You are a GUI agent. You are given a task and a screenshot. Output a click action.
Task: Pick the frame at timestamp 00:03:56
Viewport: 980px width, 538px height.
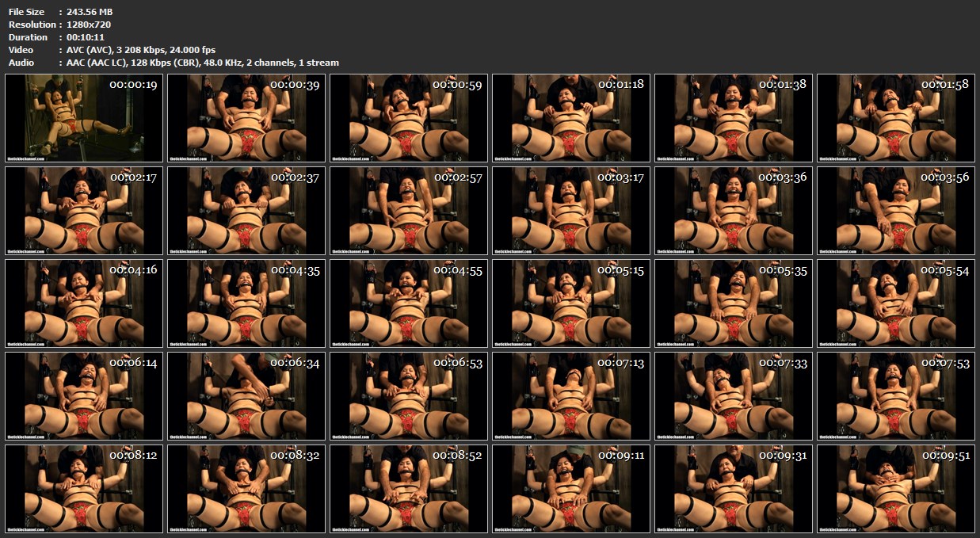click(895, 211)
